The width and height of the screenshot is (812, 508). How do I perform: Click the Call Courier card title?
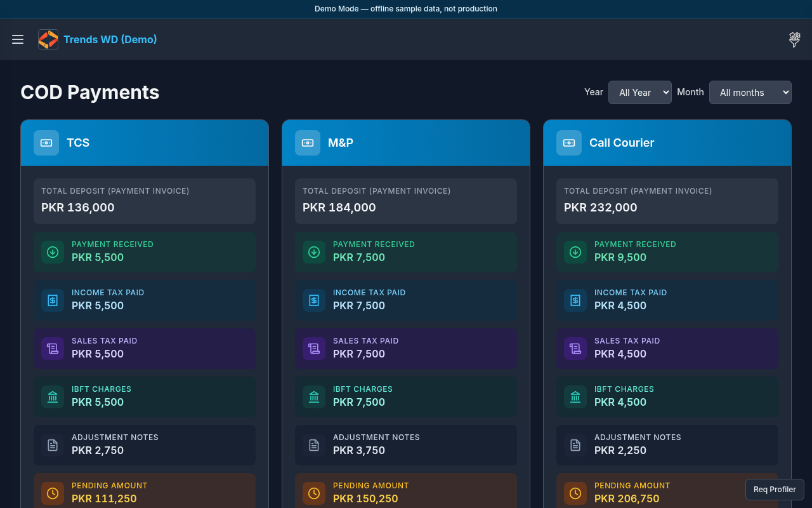click(622, 143)
